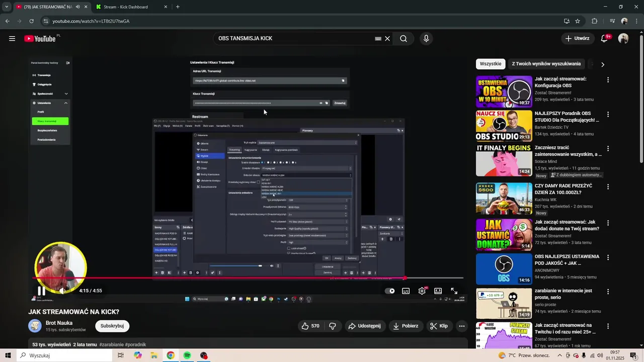This screenshot has height=362, width=644.
Task: Open the YouTube account avatar menu
Action: (623, 39)
